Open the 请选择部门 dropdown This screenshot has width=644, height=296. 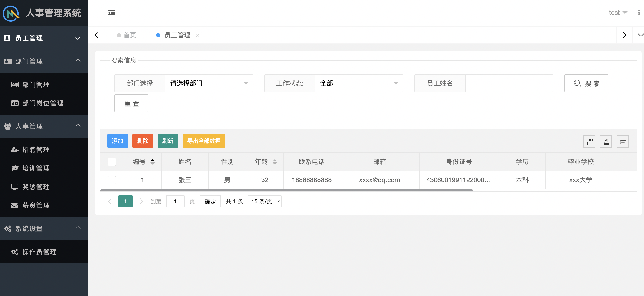tap(209, 83)
